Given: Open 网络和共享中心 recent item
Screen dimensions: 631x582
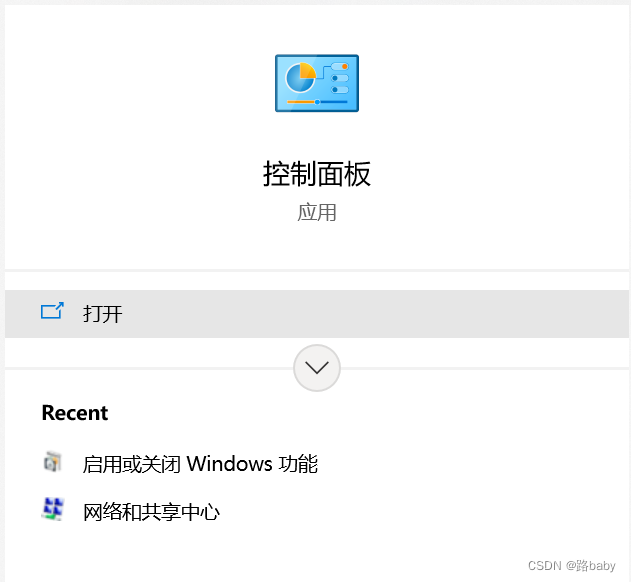Looking at the screenshot, I should (151, 512).
